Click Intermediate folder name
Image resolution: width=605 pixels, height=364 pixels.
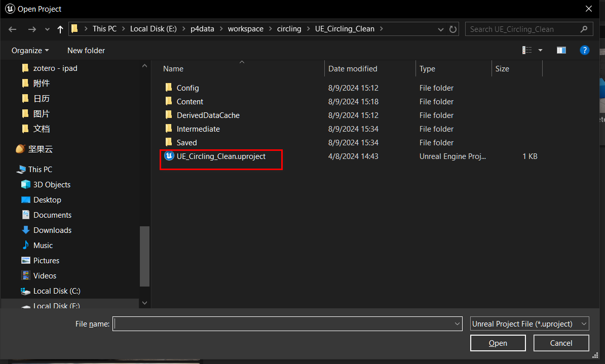198,129
